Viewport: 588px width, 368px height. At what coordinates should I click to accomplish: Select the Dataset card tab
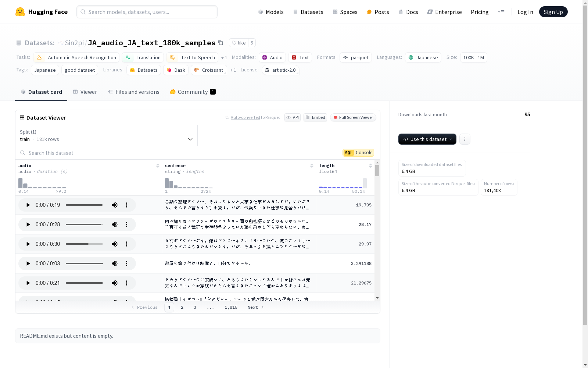tap(41, 92)
